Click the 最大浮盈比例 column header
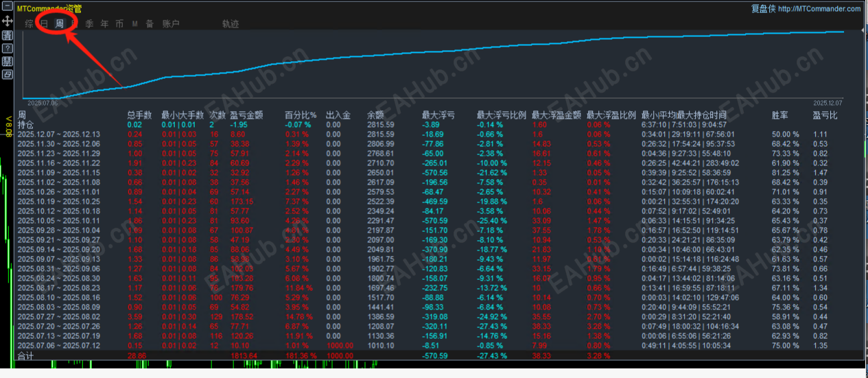 [611, 115]
